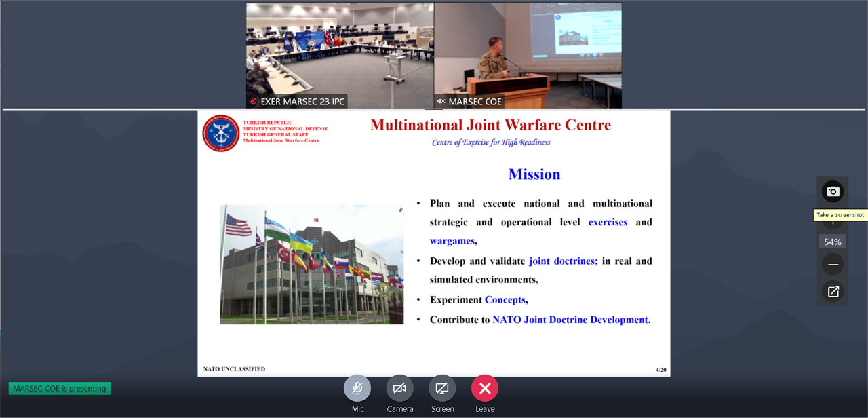868x418 pixels.
Task: Click the 54% zoom level indicator
Action: click(x=833, y=242)
